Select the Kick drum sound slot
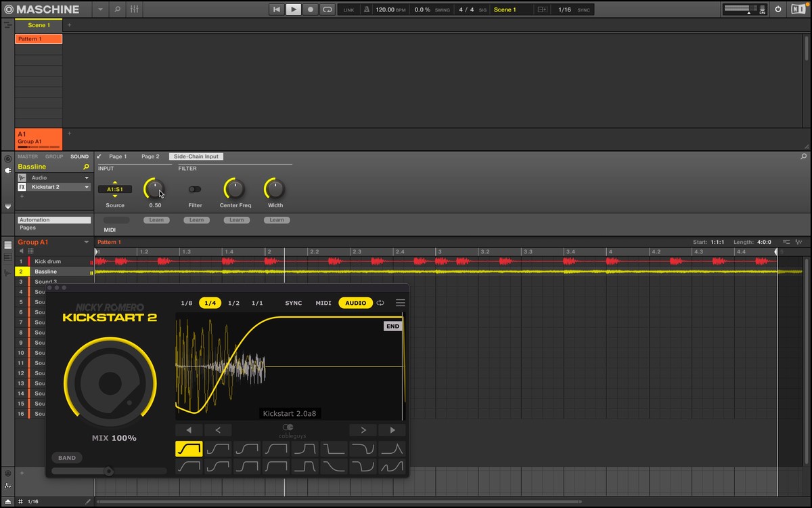The image size is (812, 508). (x=48, y=261)
